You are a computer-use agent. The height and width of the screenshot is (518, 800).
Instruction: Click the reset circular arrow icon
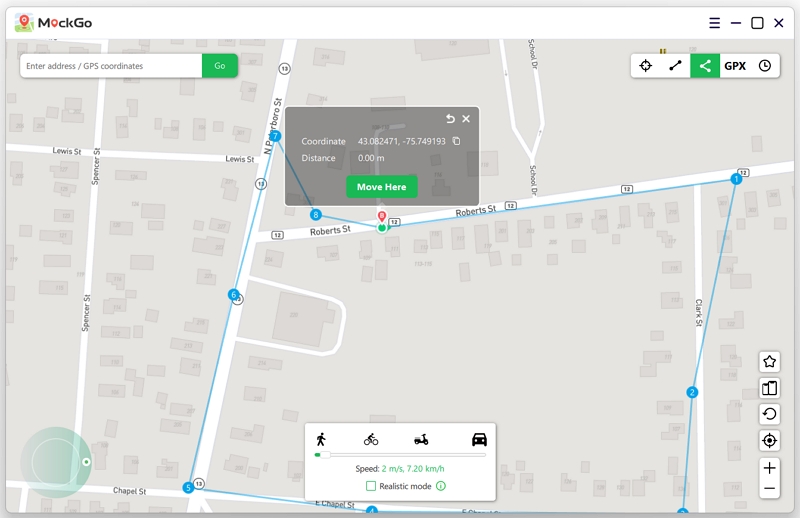click(769, 414)
